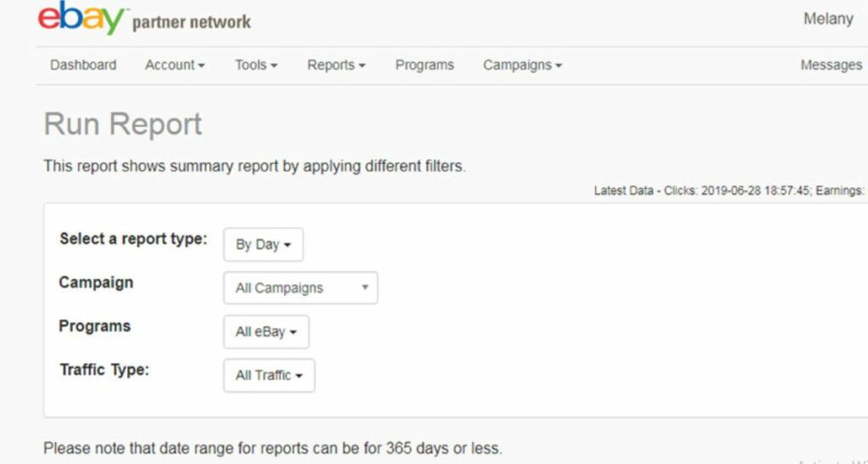868x464 pixels.
Task: Open the Tools dropdown menu
Action: click(x=256, y=65)
